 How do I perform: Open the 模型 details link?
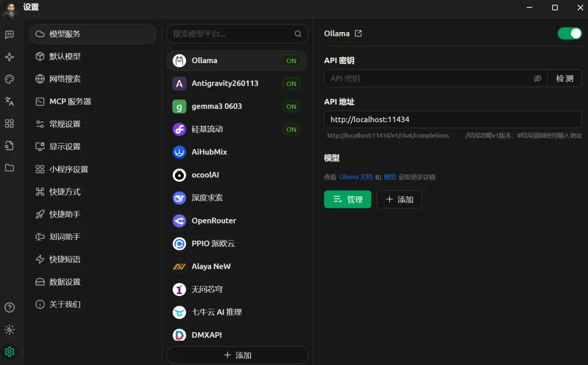390,177
